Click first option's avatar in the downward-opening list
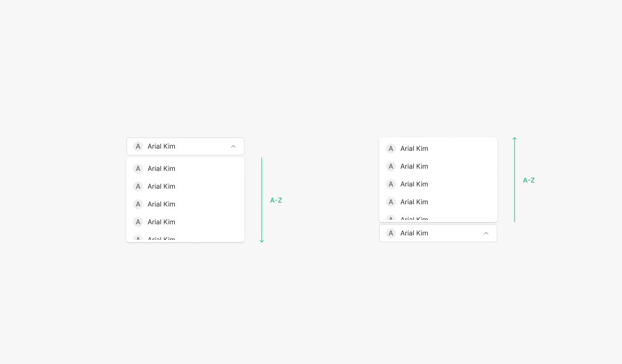The height and width of the screenshot is (364, 622). tap(138, 169)
